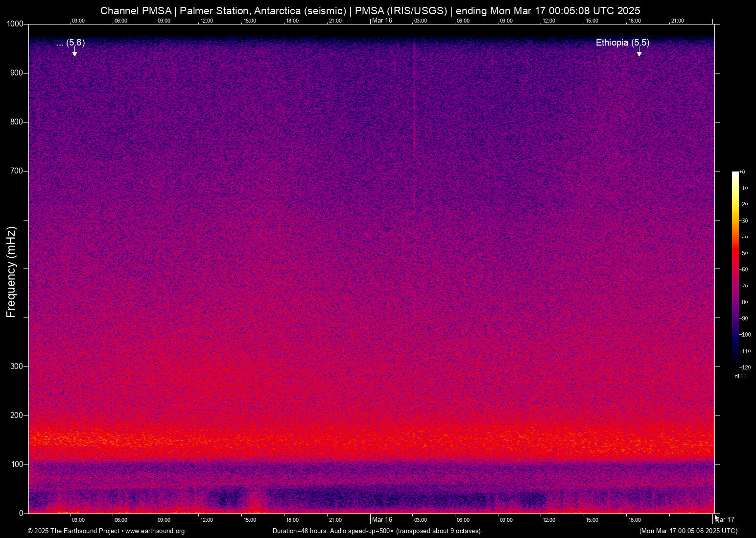756x538 pixels.
Task: Click 'PMSA (IRIS/USGS)' in the title
Action: [x=402, y=11]
